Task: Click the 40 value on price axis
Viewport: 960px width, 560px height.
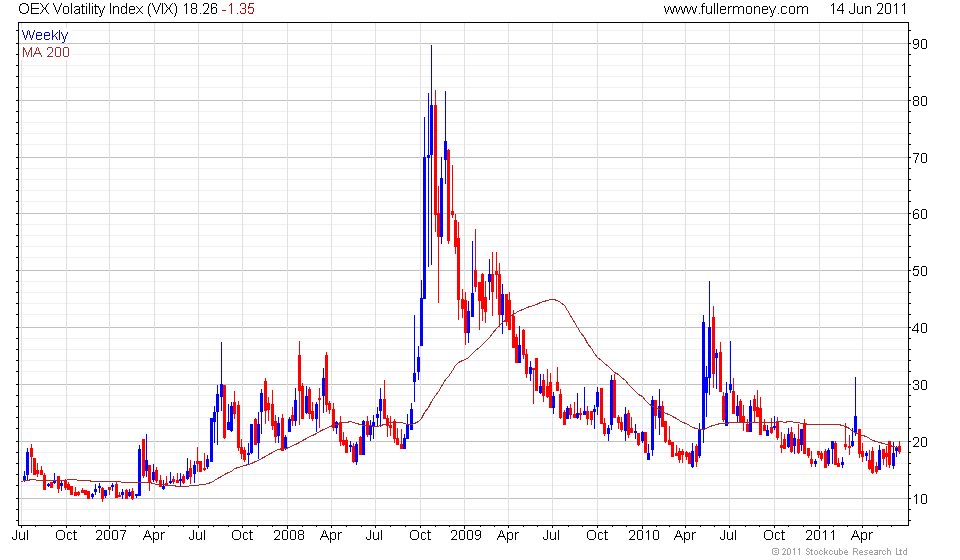Action: click(920, 328)
